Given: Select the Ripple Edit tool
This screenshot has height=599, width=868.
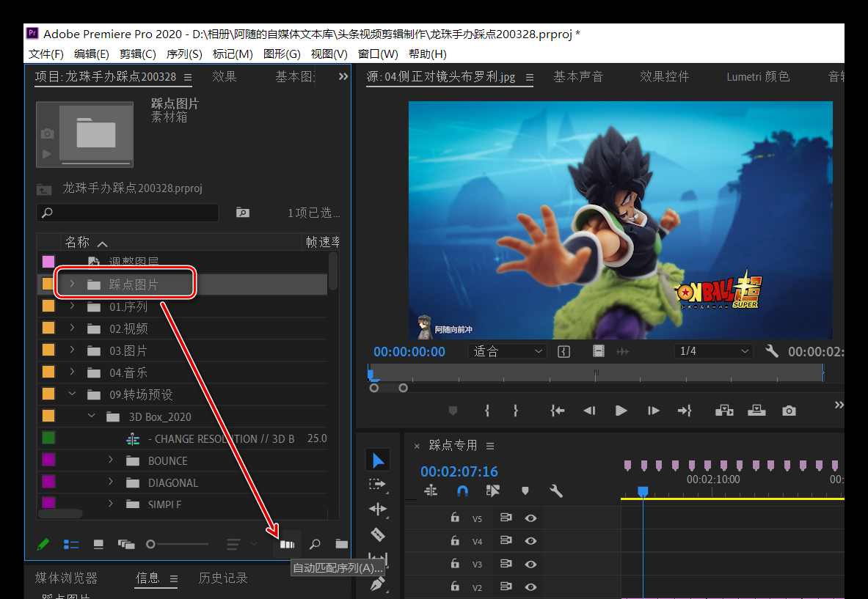Looking at the screenshot, I should point(378,509).
